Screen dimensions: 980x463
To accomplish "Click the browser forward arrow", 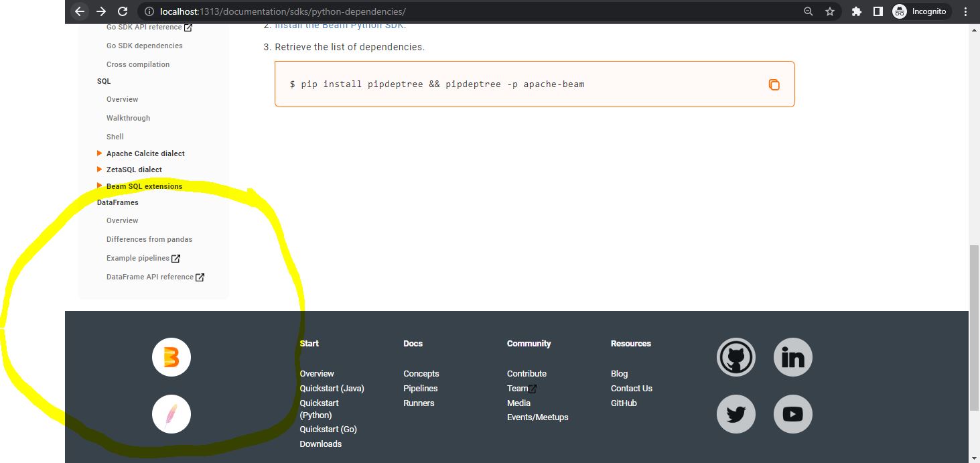I will tap(101, 11).
